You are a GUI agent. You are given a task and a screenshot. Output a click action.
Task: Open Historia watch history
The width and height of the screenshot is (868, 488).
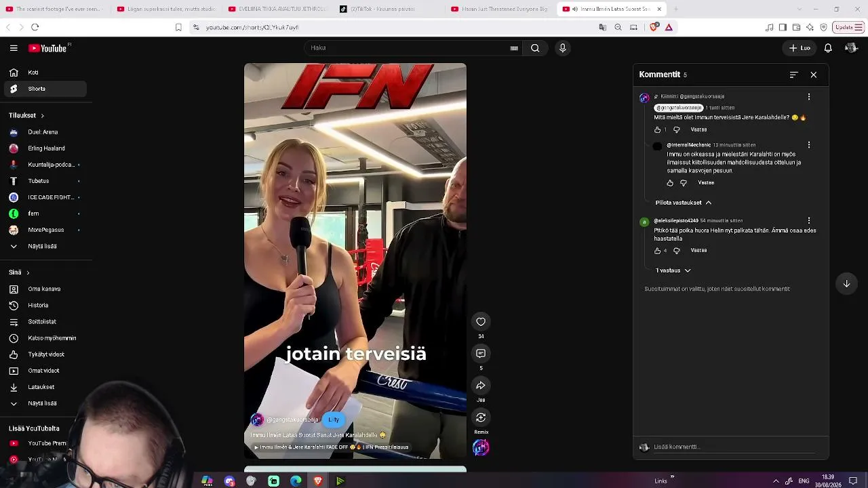click(45, 306)
